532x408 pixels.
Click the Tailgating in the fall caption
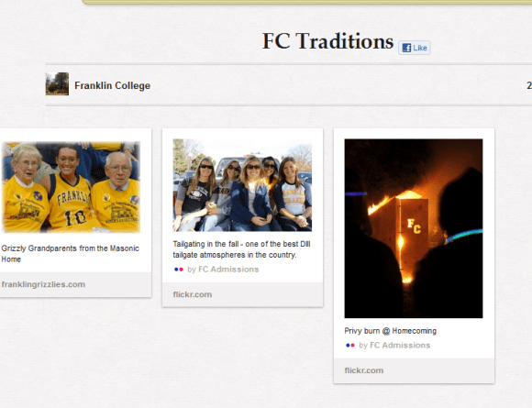pos(241,249)
